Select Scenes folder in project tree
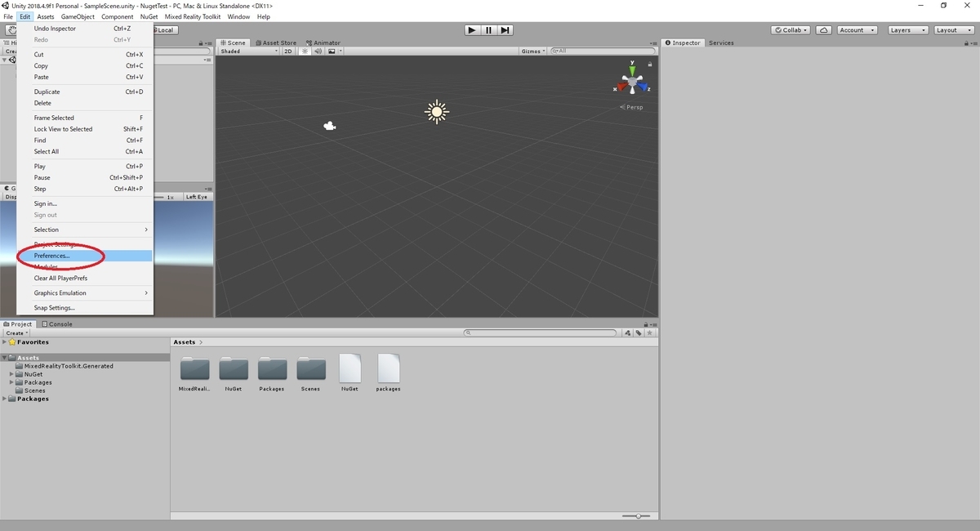 point(34,390)
